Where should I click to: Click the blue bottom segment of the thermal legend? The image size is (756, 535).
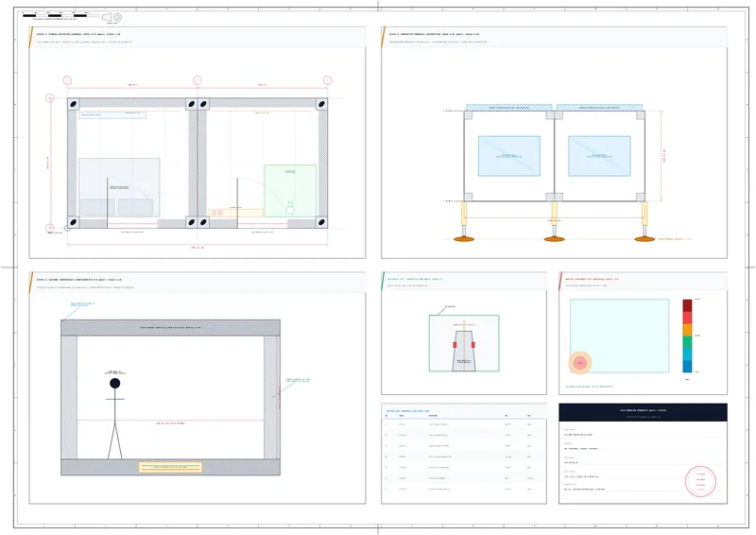coord(687,366)
